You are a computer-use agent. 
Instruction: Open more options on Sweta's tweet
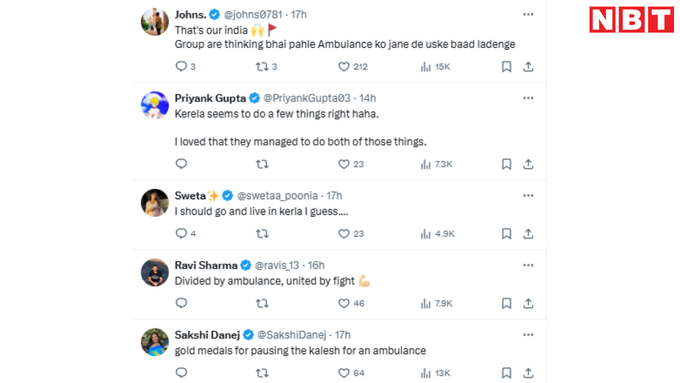pyautogui.click(x=528, y=195)
